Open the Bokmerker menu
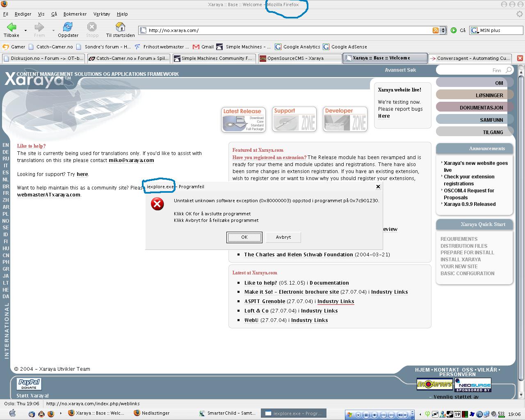This screenshot has height=420, width=525. (x=75, y=14)
